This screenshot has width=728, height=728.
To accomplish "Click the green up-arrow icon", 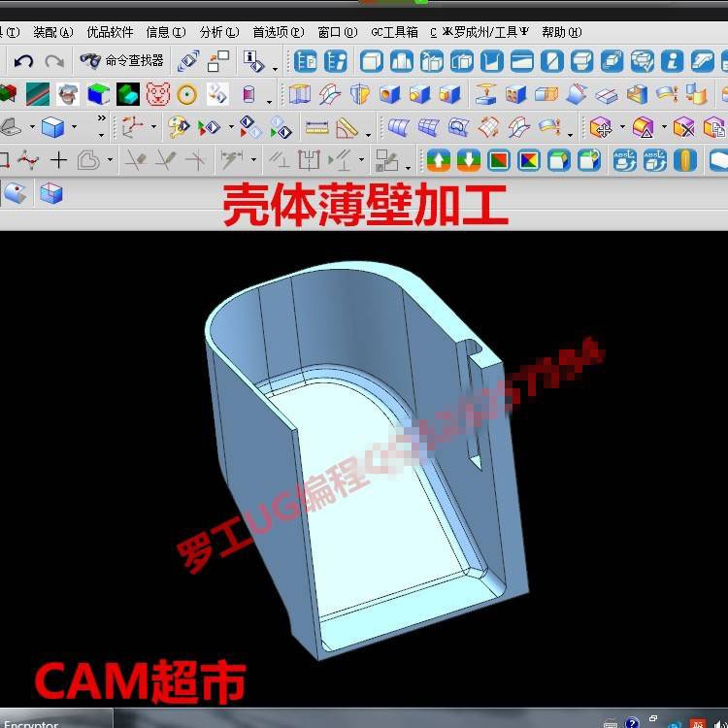I will point(439,159).
